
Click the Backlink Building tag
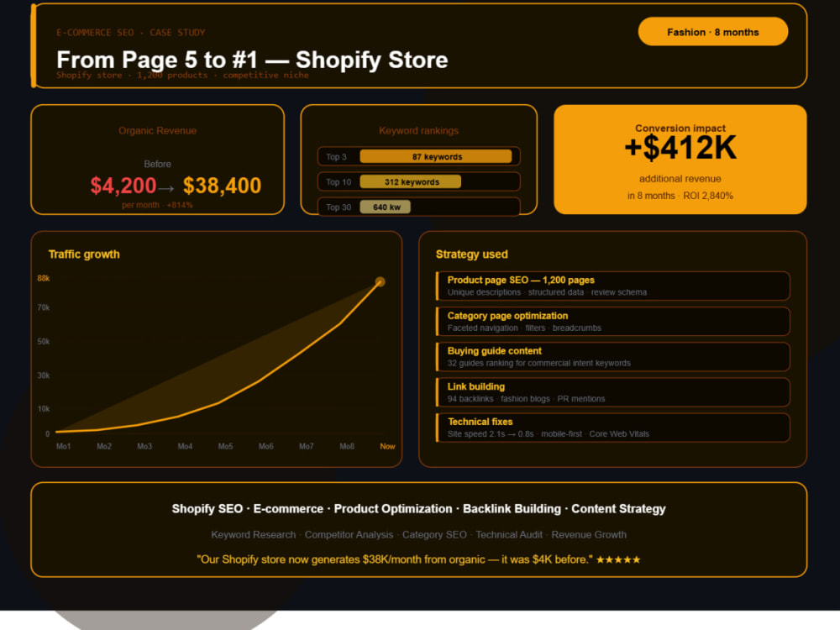coord(512,508)
